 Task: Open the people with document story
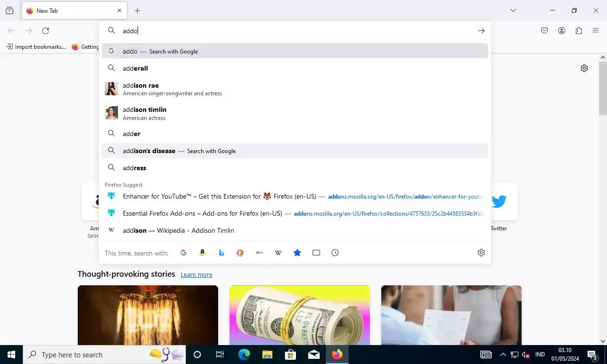tap(451, 315)
